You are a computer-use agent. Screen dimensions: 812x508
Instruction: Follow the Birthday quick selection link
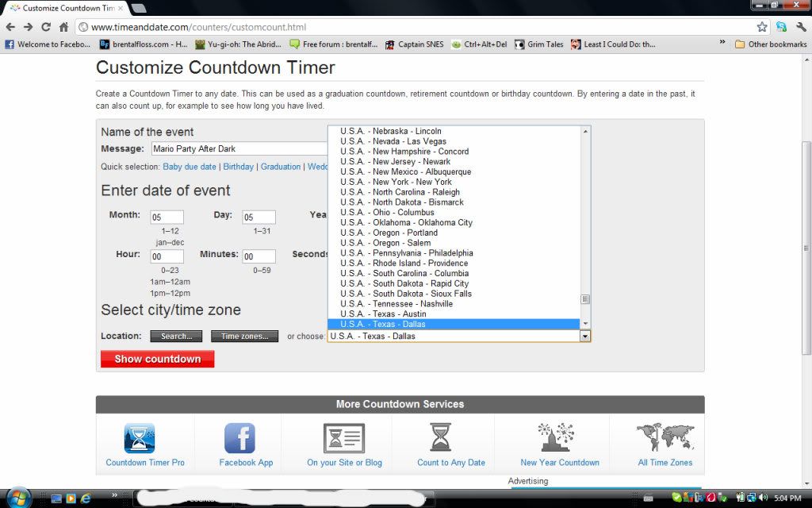[238, 167]
